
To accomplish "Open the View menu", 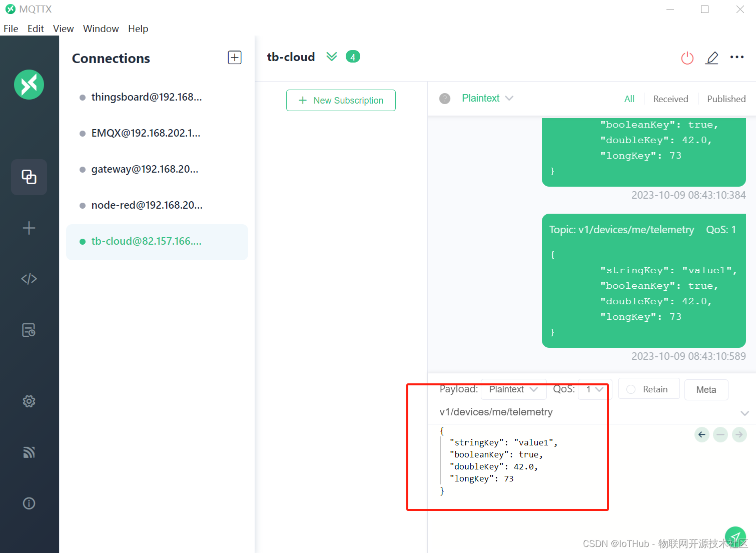I will (x=64, y=29).
